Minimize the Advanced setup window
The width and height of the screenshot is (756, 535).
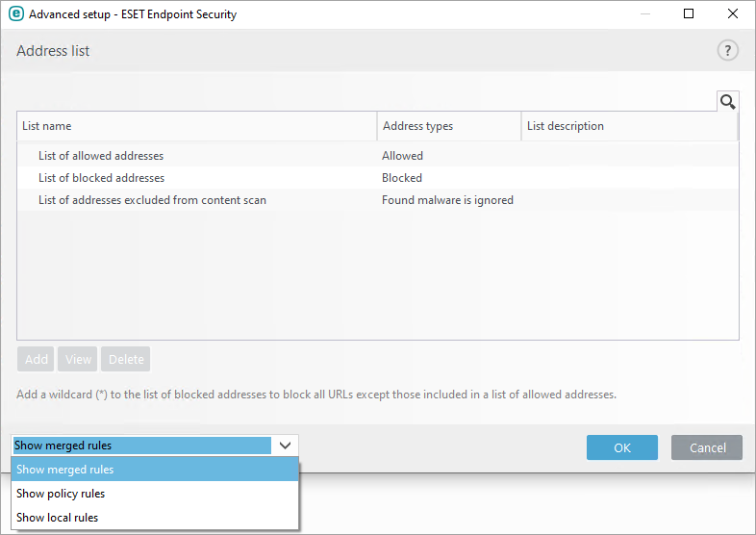(643, 14)
